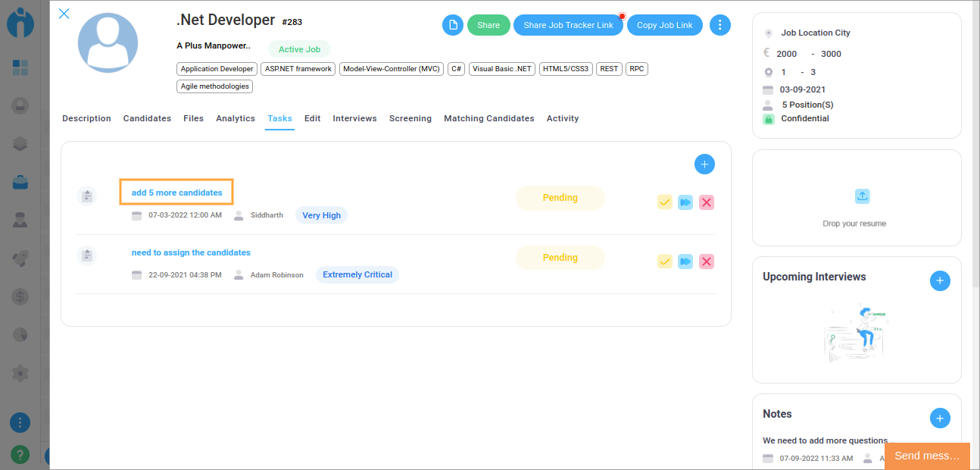The height and width of the screenshot is (470, 980).
Task: Add a new note with plus icon
Action: [939, 418]
